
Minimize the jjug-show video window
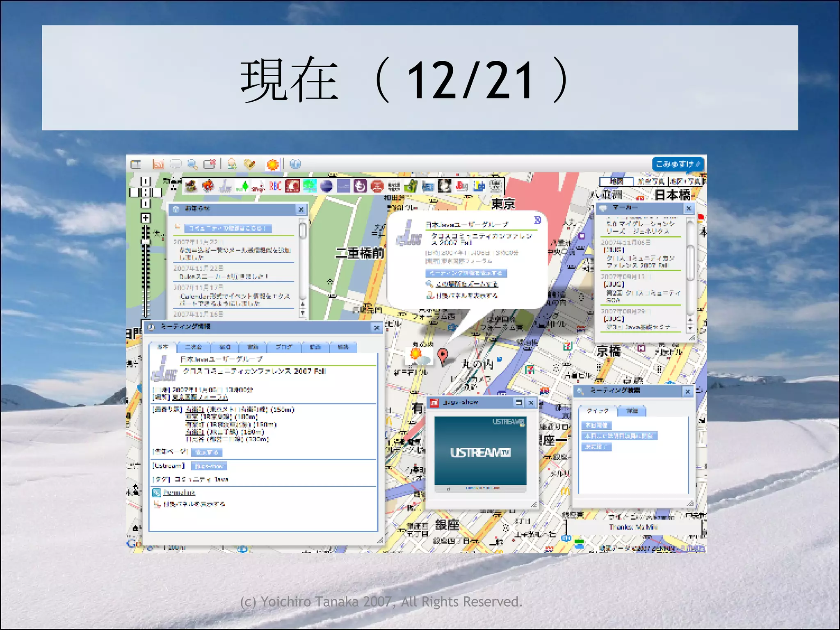pyautogui.click(x=519, y=403)
